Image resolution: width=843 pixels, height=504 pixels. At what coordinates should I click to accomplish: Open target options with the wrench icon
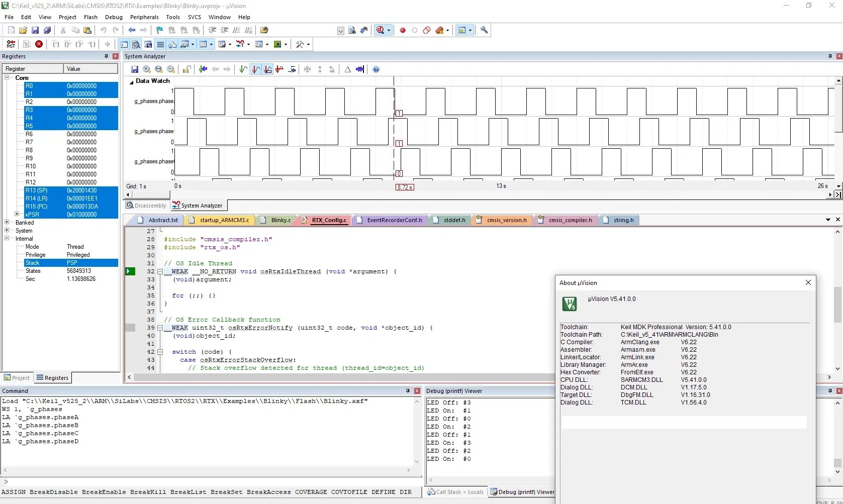484,30
